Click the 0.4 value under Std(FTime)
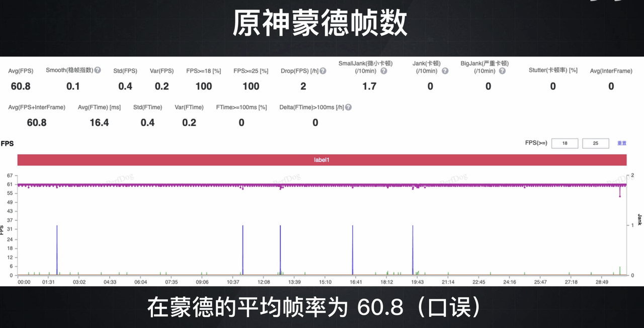The width and height of the screenshot is (644, 328). click(147, 122)
